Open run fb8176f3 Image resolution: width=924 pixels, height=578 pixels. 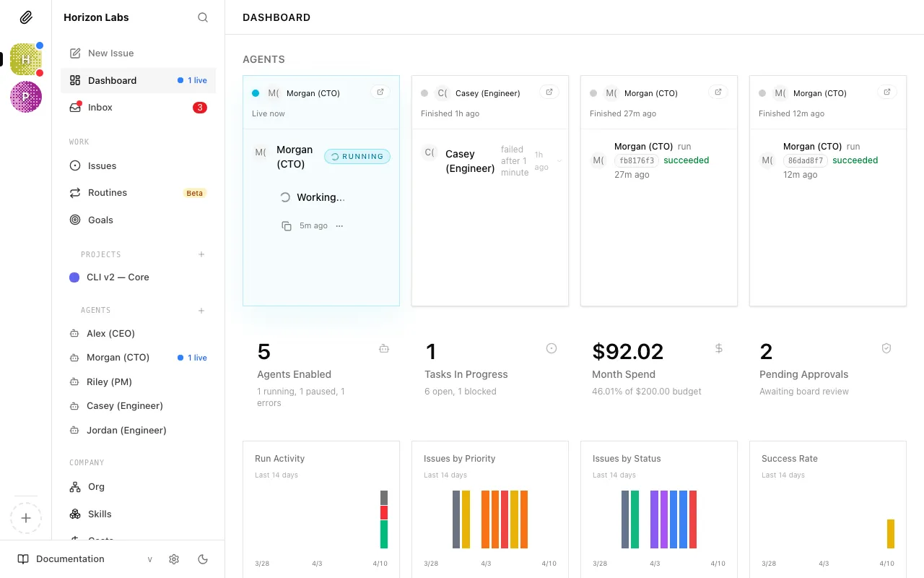point(636,160)
